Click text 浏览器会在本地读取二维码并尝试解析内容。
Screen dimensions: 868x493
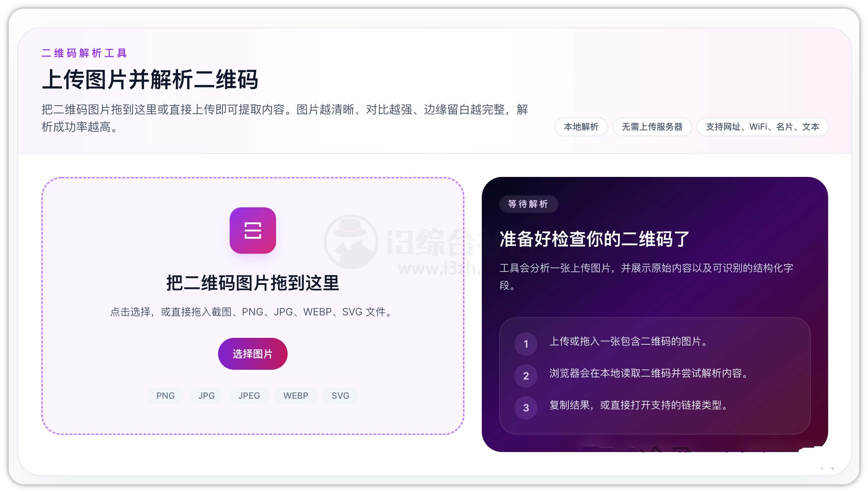pyautogui.click(x=649, y=373)
